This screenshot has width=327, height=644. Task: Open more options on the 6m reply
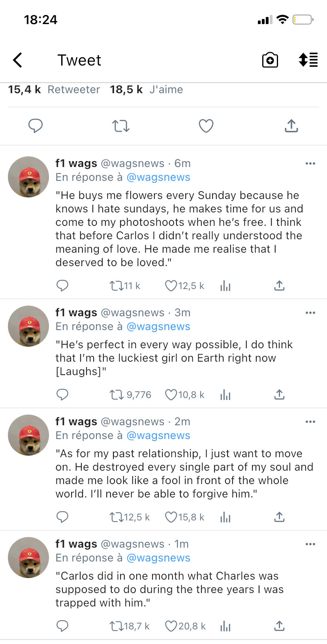pyautogui.click(x=310, y=163)
